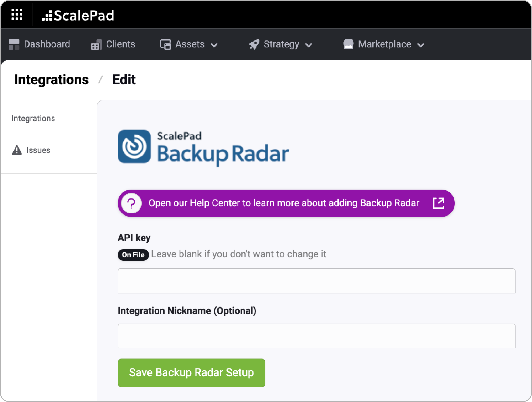Click the ScalePad logo
The height and width of the screenshot is (402, 532).
click(x=78, y=16)
